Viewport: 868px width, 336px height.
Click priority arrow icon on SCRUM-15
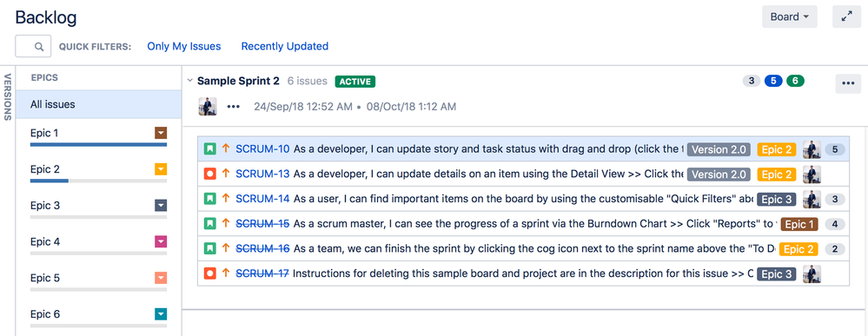pyautogui.click(x=225, y=224)
